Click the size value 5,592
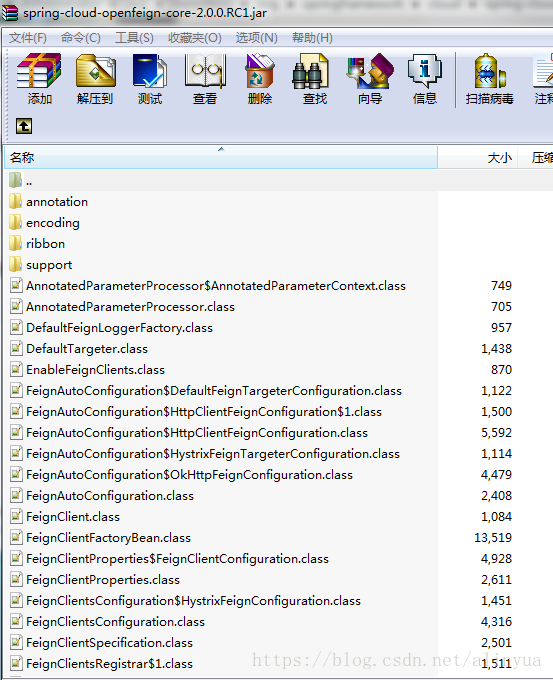This screenshot has width=553, height=680. click(496, 433)
